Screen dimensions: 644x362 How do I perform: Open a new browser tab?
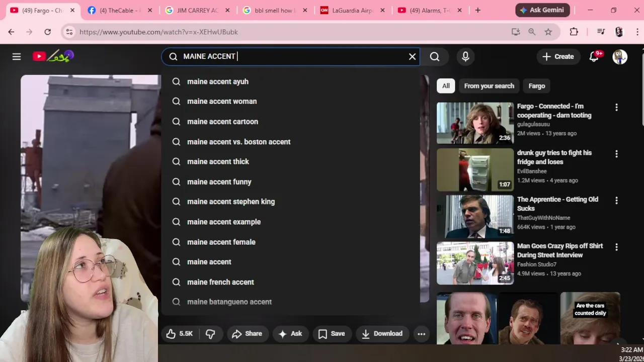pyautogui.click(x=477, y=10)
